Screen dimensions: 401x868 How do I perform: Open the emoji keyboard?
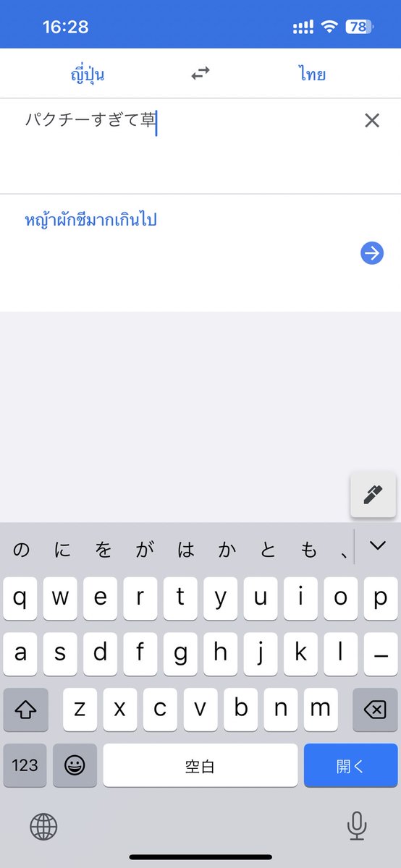tap(75, 765)
